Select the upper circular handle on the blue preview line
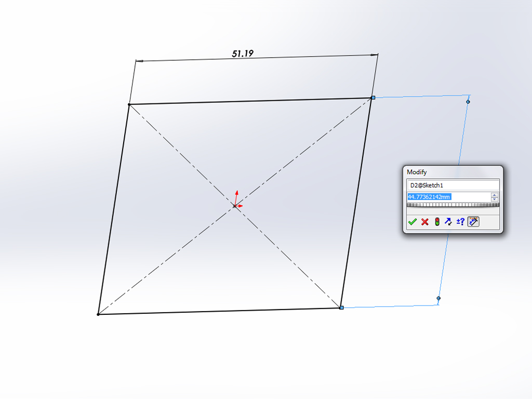The image size is (532, 399). click(468, 102)
